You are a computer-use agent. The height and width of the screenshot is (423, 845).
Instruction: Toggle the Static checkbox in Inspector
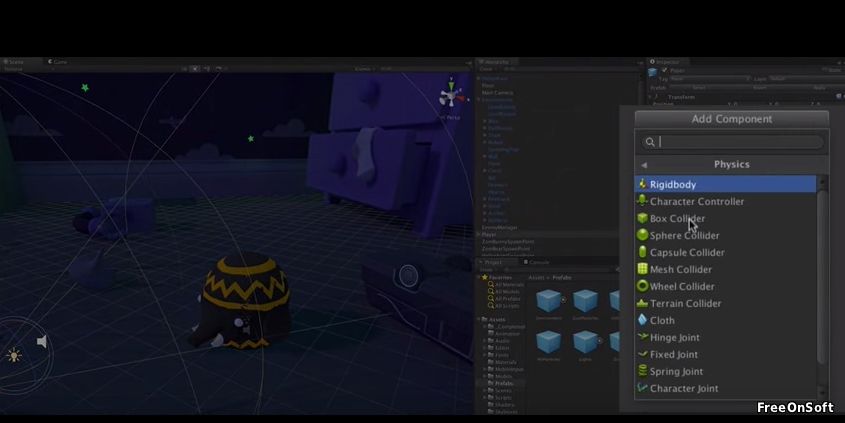[825, 70]
